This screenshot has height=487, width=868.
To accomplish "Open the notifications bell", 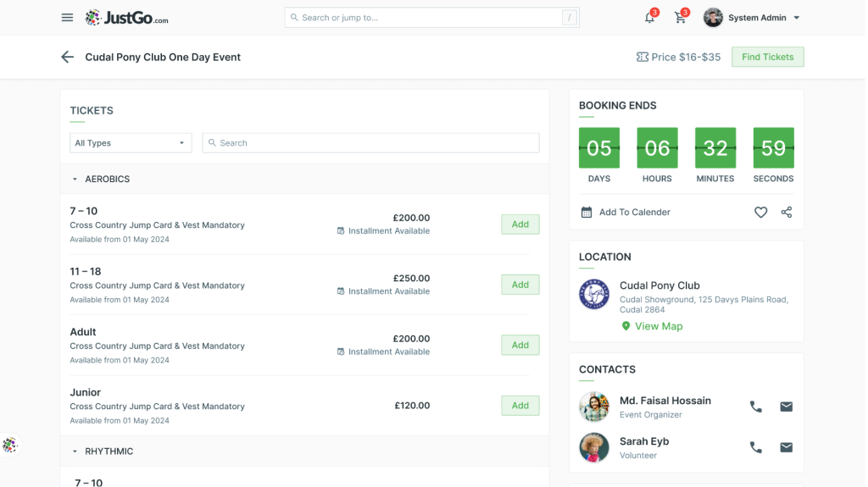I will (x=649, y=18).
